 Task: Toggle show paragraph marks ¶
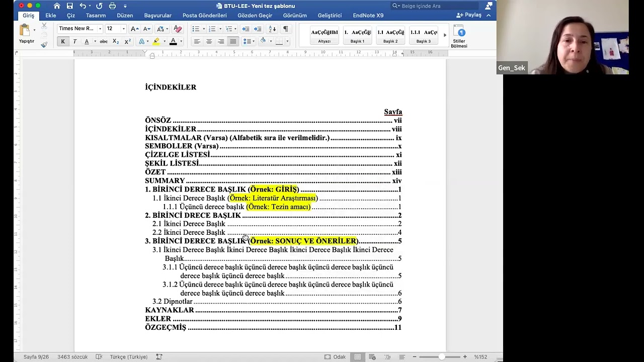coord(286,29)
